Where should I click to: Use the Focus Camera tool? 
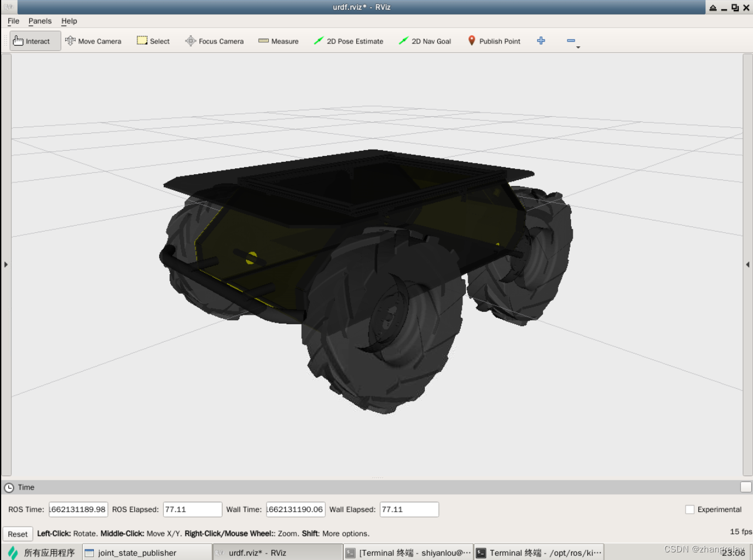[214, 40]
